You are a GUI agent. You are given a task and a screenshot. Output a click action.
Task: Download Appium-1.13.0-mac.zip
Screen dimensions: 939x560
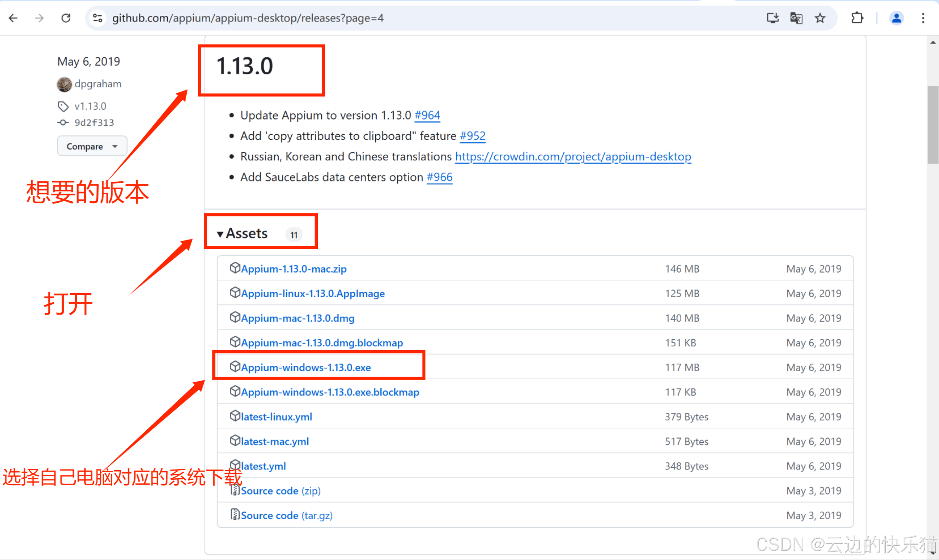tap(294, 269)
